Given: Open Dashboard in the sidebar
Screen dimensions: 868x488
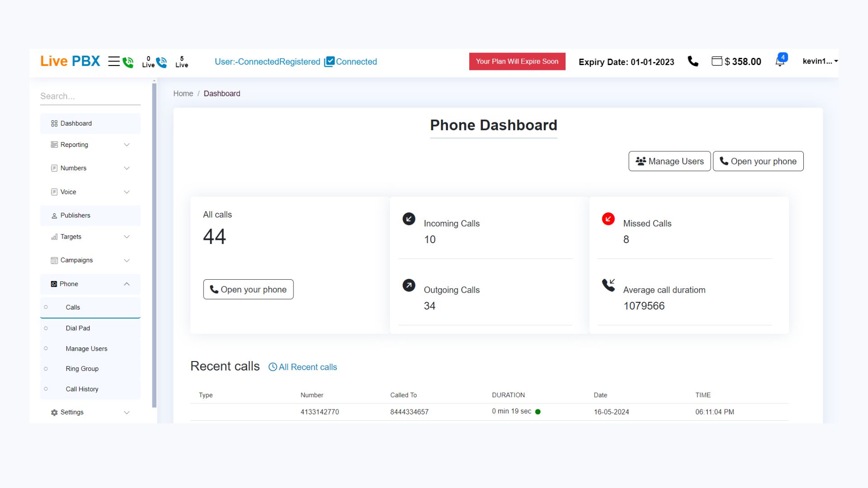Looking at the screenshot, I should (x=90, y=123).
